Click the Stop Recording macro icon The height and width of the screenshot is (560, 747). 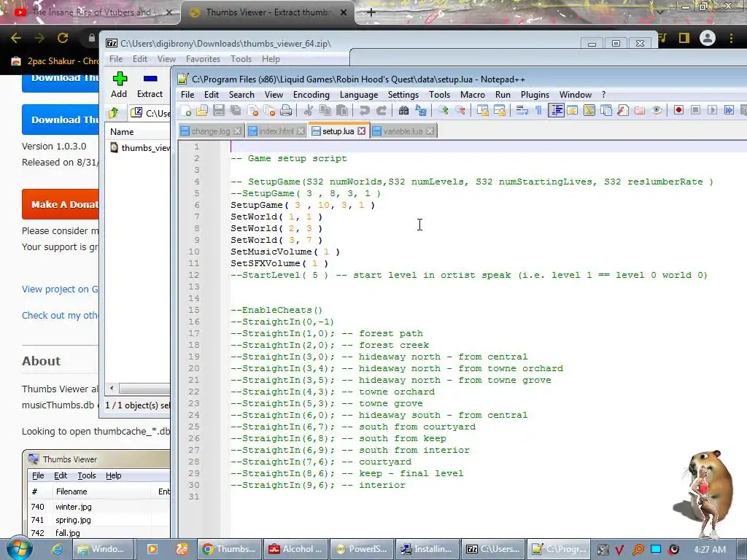[695, 111]
